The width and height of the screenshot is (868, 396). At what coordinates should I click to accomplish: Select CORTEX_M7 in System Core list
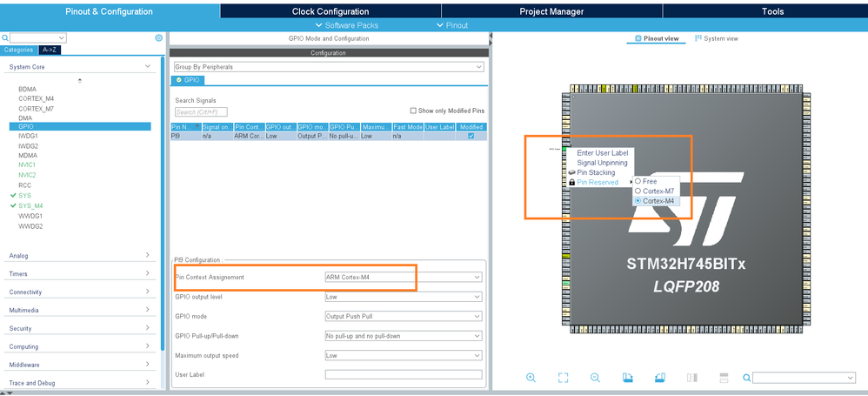tap(36, 109)
